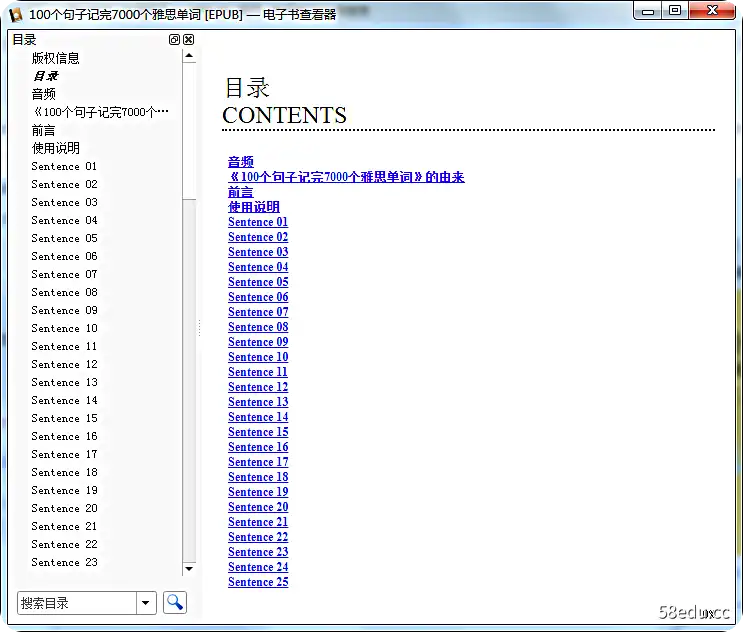Open the Sentence 11 link in contents
Screen dimensions: 743x632
tap(258, 372)
